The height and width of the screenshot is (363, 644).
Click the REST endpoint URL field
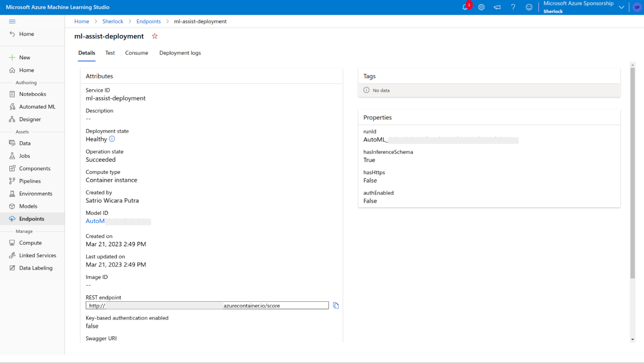(x=207, y=305)
